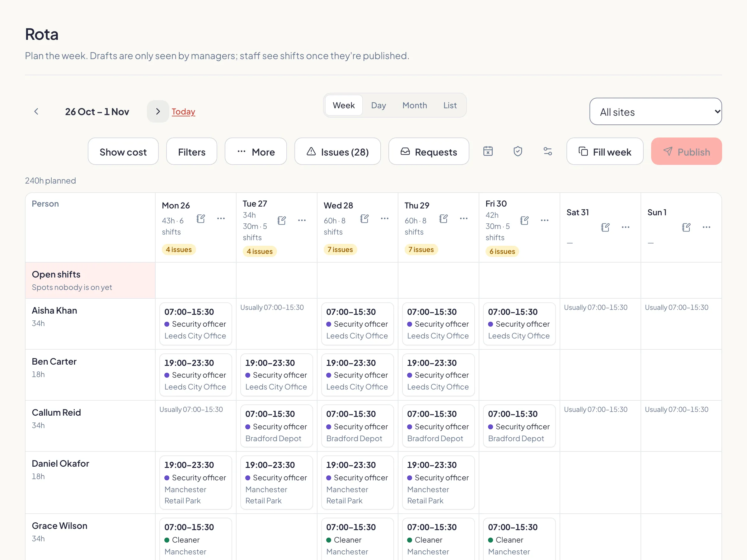Click Wed 28 '7 issues' badge
The image size is (747, 560).
340,250
